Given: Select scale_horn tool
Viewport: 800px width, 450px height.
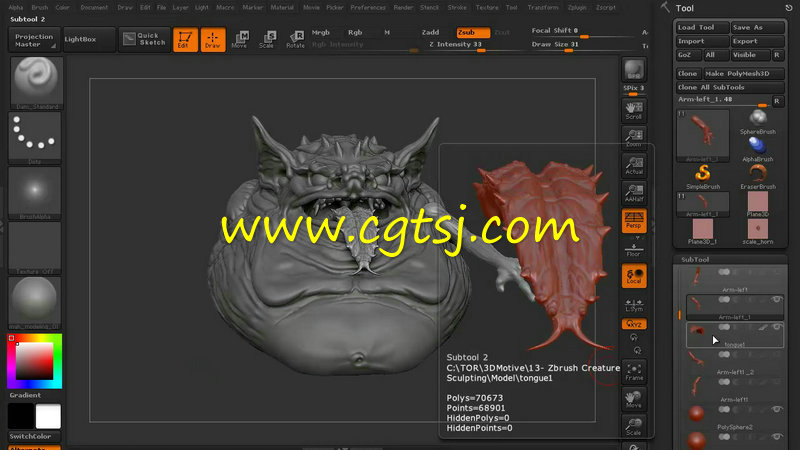Looking at the screenshot, I should [758, 232].
